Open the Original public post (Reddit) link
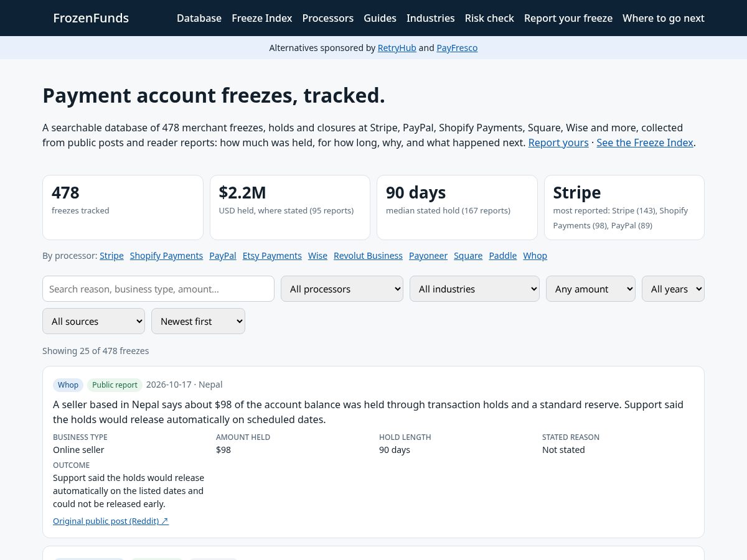 pyautogui.click(x=111, y=521)
